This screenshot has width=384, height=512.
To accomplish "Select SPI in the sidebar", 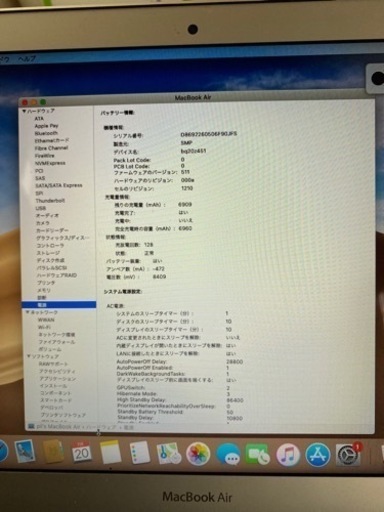I will click(39, 193).
